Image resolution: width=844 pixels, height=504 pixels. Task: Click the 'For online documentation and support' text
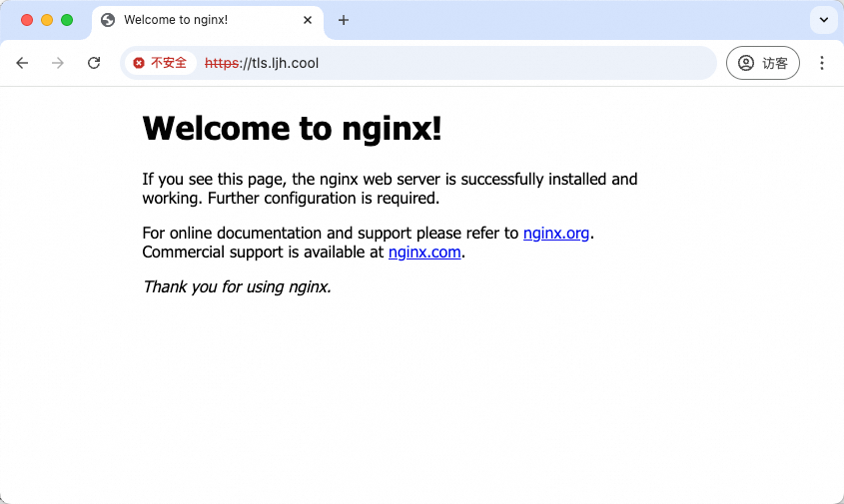278,233
